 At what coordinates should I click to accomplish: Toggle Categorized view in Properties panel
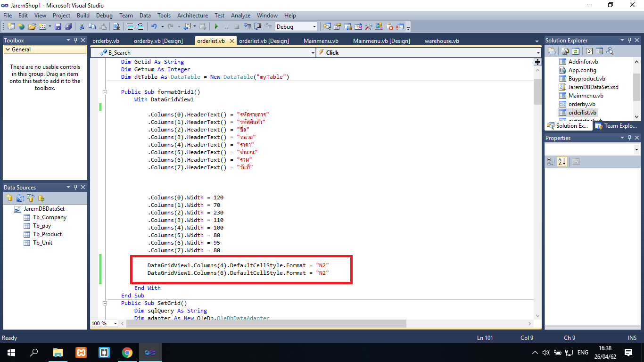tap(551, 162)
